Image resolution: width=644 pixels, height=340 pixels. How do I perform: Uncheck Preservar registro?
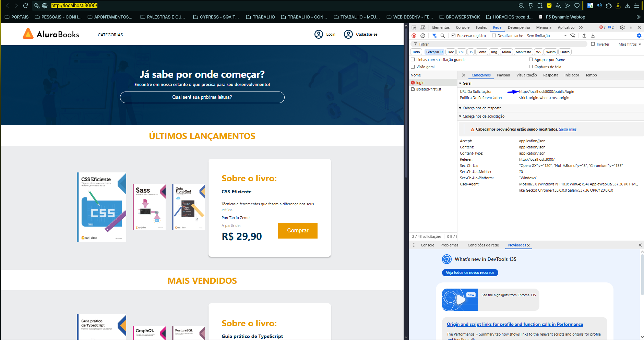[453, 35]
